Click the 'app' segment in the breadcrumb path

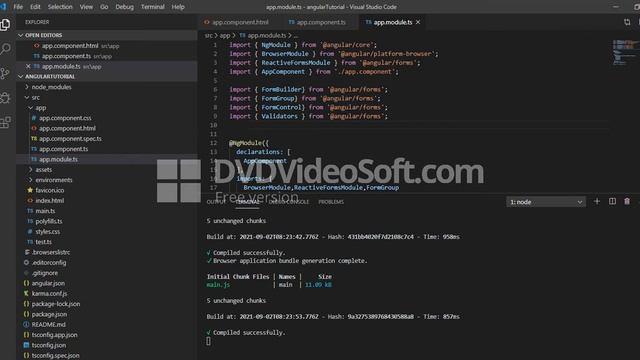225,36
